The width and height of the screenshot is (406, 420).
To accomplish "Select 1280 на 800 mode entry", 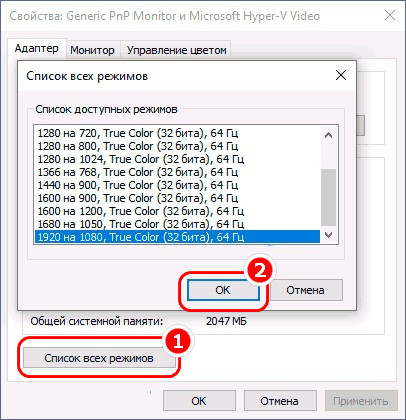I will (177, 146).
